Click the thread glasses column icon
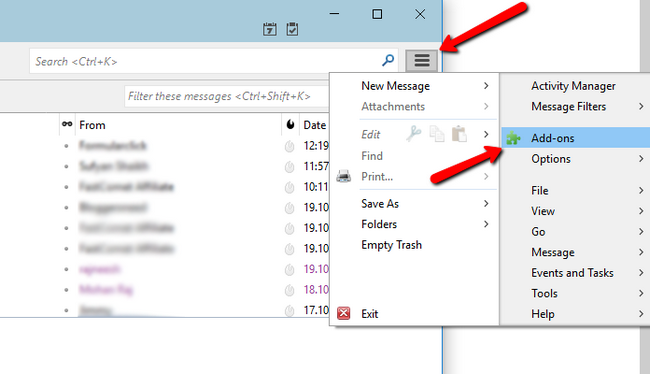Viewport: 650px width, 374px height. (x=67, y=124)
